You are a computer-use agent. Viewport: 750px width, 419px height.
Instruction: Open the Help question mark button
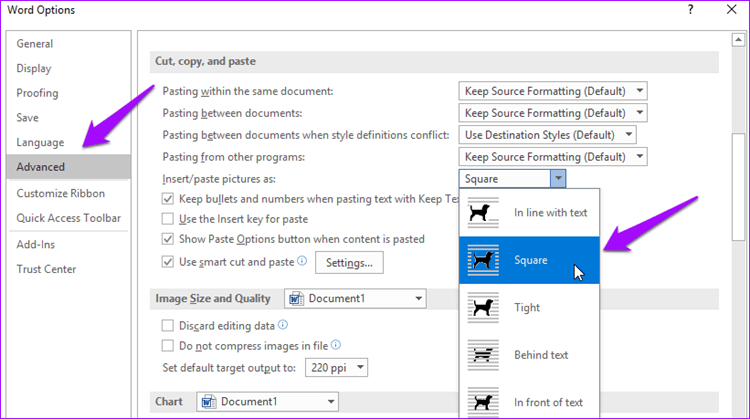click(690, 10)
